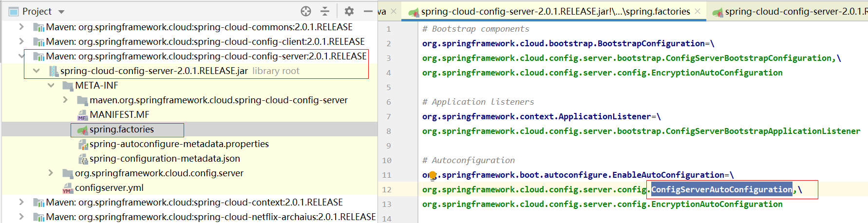Viewport: 868px width, 223px height.
Task: Click EncryptionAutoConfiguration on line 13
Action: [x=717, y=204]
